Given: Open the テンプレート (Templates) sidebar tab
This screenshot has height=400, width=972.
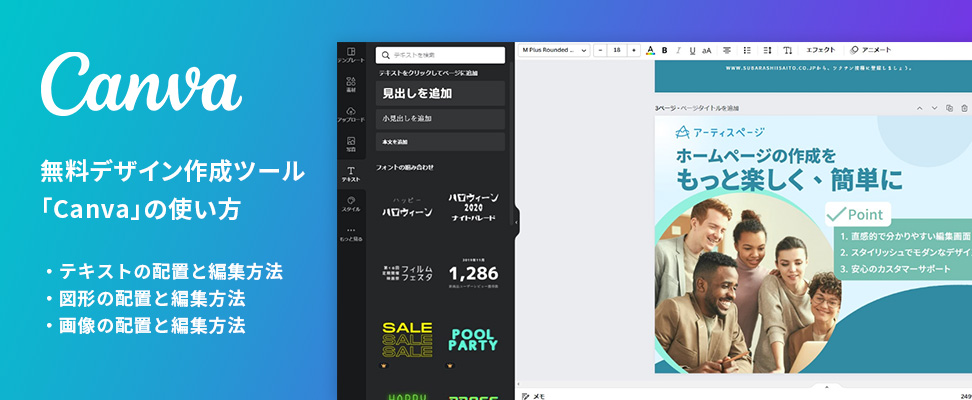Looking at the screenshot, I should [x=351, y=56].
